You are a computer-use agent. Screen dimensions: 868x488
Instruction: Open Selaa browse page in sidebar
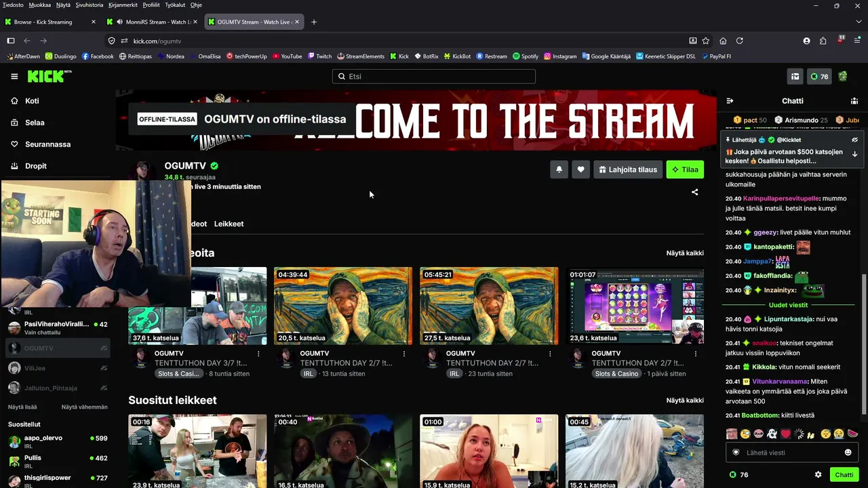[35, 123]
